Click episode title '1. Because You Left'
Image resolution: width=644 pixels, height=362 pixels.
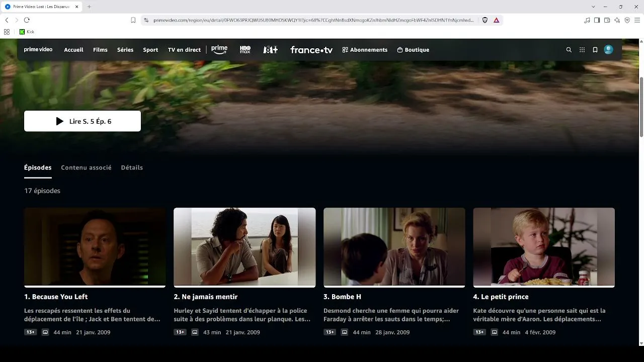point(56,297)
